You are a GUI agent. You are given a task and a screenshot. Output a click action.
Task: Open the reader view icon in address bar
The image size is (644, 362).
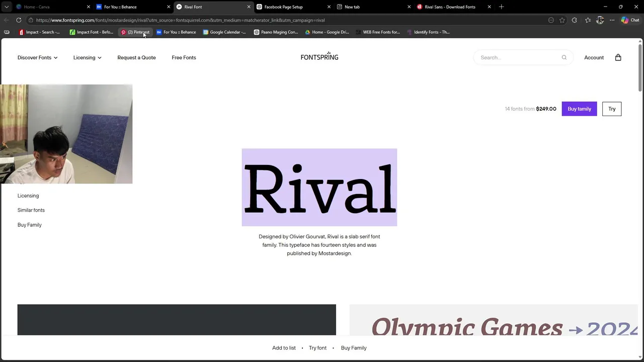click(x=551, y=20)
